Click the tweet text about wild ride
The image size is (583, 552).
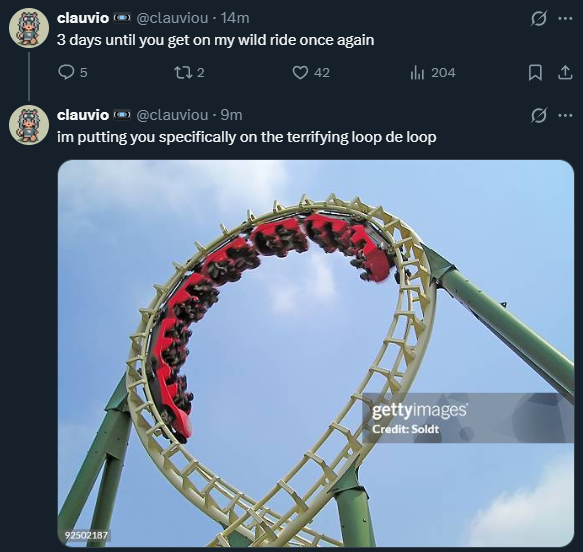tap(215, 40)
